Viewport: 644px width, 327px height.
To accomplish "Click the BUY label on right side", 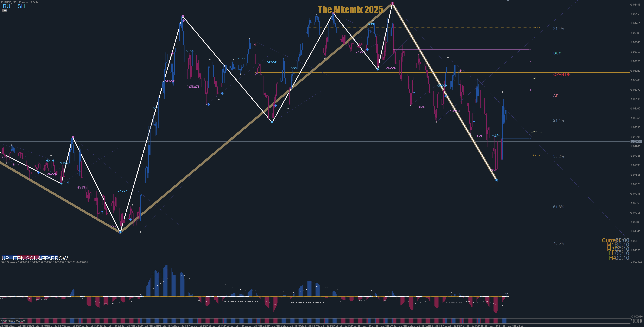I will pos(557,53).
